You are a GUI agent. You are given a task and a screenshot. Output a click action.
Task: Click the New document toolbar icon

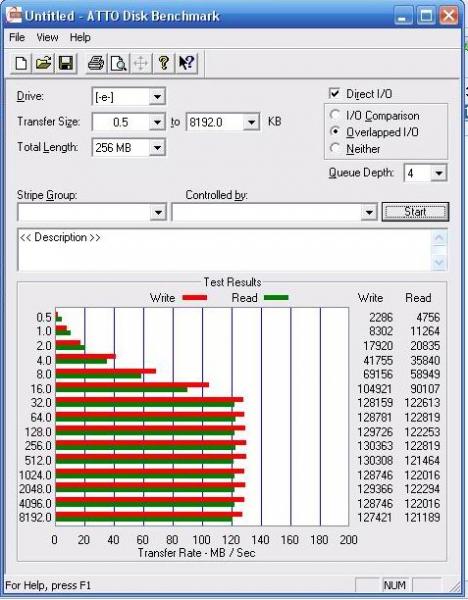pos(21,63)
